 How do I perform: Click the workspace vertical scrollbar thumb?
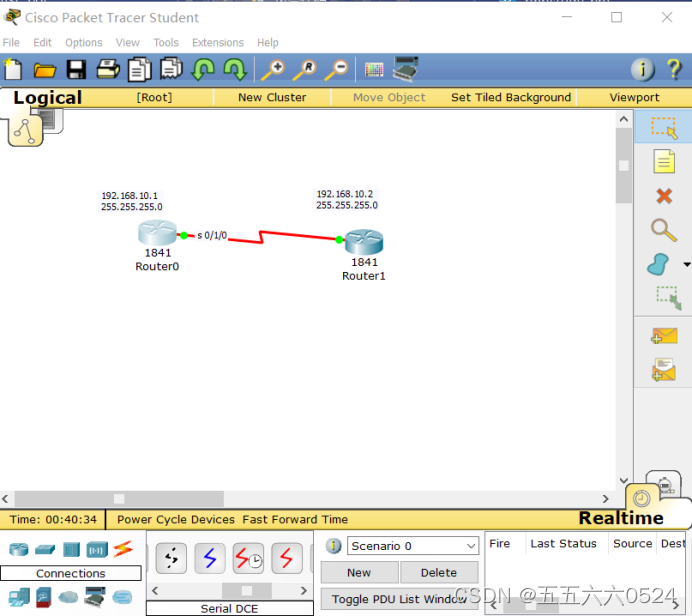pyautogui.click(x=624, y=165)
